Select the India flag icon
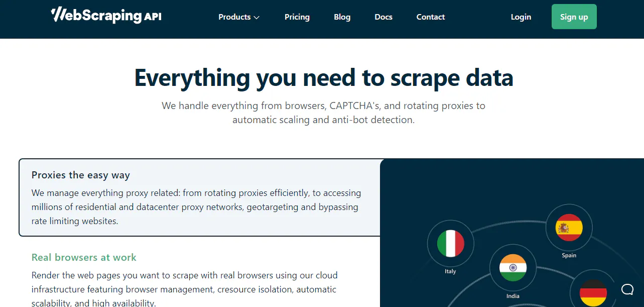Viewport: 644px width, 307px height. tap(512, 268)
